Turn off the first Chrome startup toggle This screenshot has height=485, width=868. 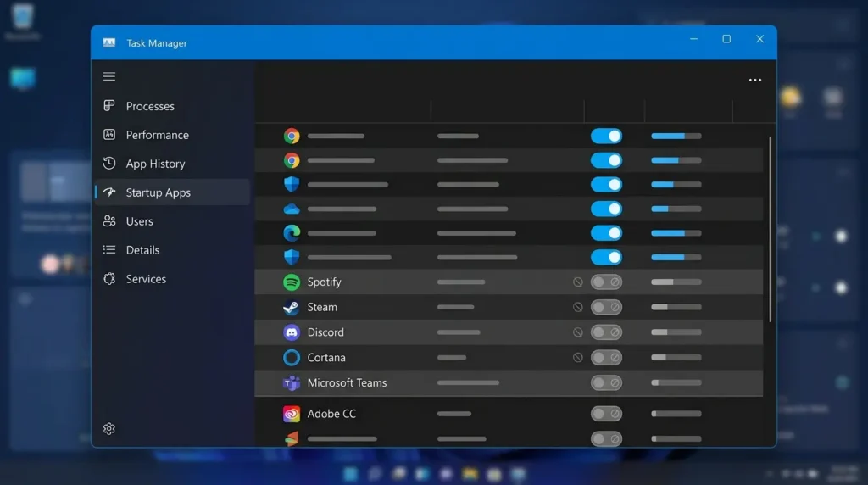click(606, 136)
